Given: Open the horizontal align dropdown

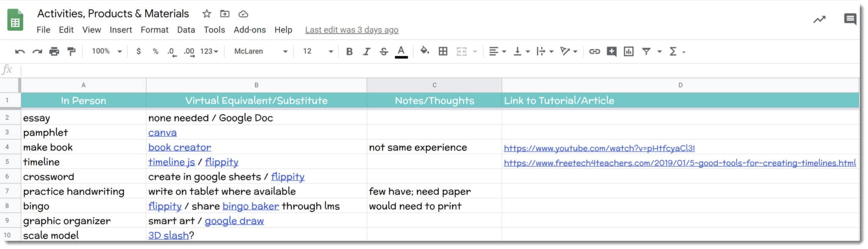Looking at the screenshot, I should click(x=497, y=51).
